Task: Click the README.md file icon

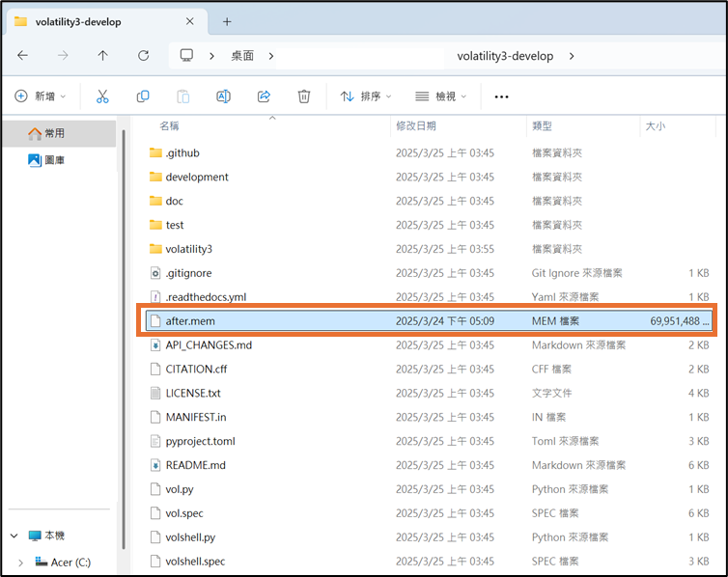Action: pos(155,465)
